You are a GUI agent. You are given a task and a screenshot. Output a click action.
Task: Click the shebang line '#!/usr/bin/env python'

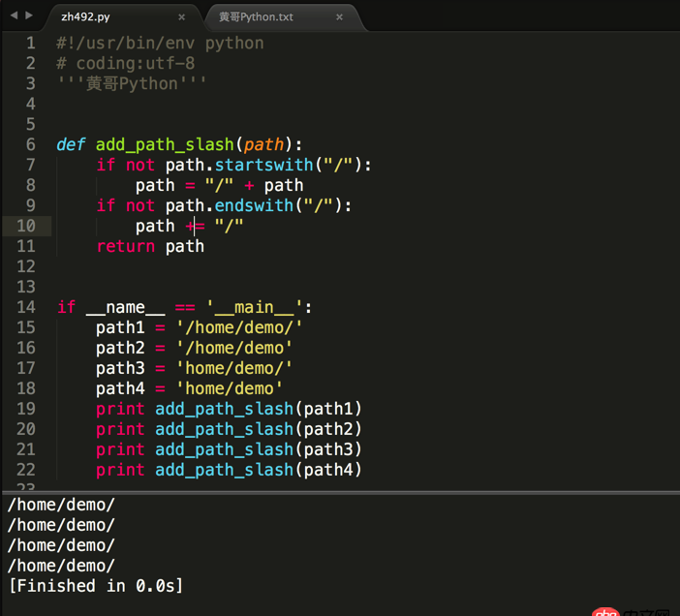pyautogui.click(x=160, y=43)
